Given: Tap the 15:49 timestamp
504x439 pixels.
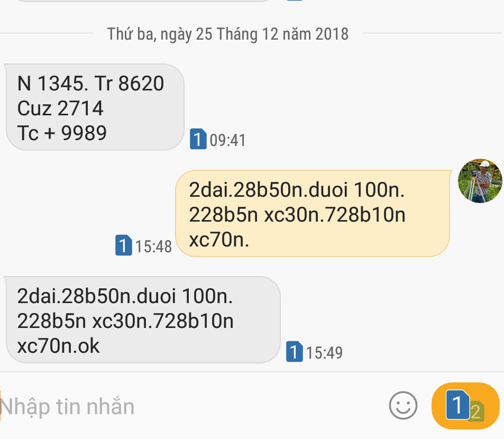Looking at the screenshot, I should pos(324,353).
